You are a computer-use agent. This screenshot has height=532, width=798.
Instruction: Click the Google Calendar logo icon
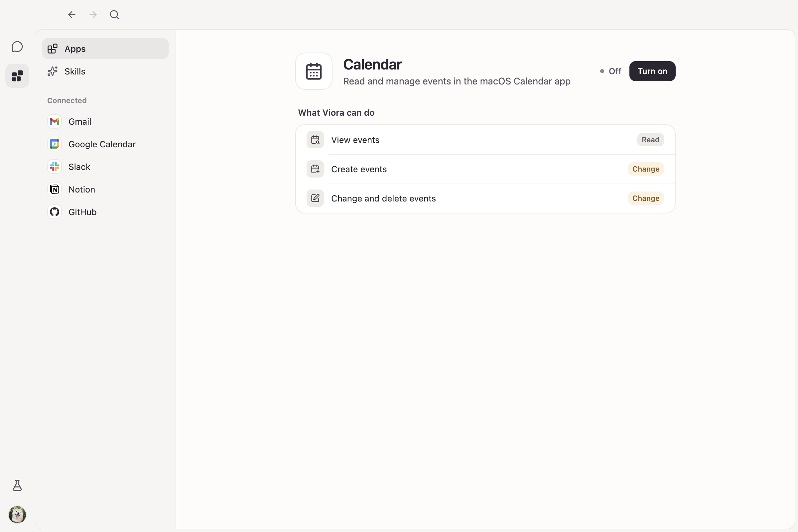point(54,144)
